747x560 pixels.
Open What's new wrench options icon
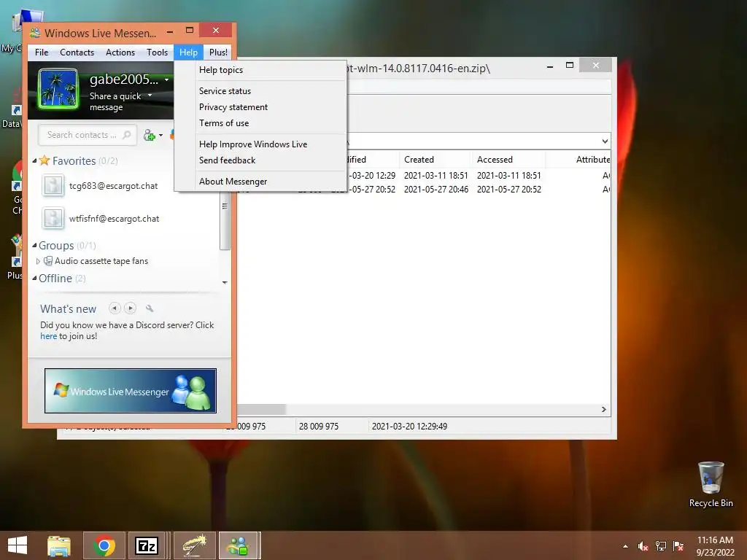[x=149, y=308]
